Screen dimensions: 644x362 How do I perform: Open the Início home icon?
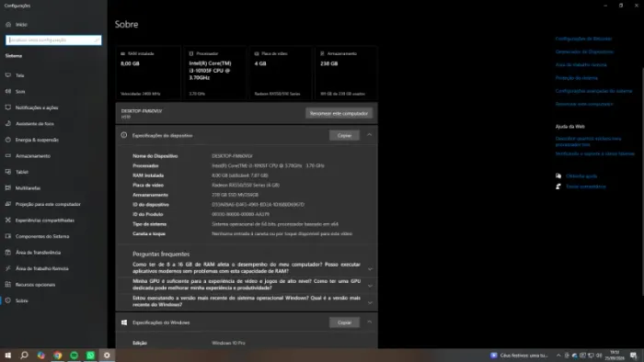point(8,25)
